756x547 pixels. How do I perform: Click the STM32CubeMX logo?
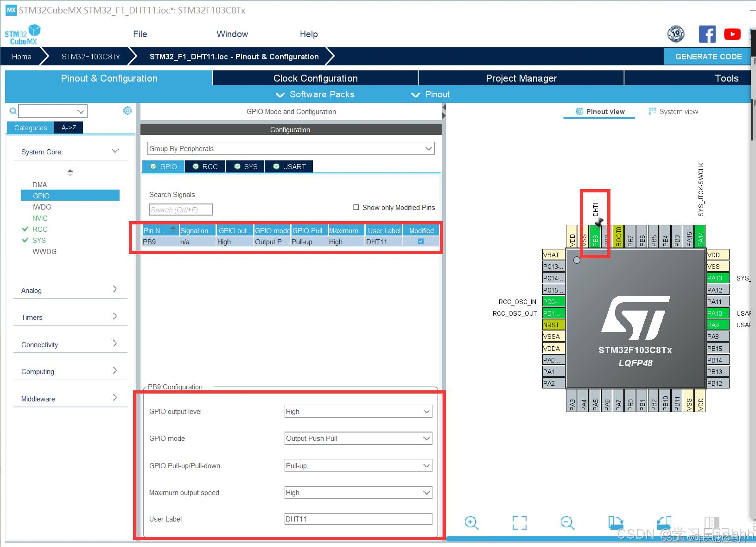coord(22,34)
